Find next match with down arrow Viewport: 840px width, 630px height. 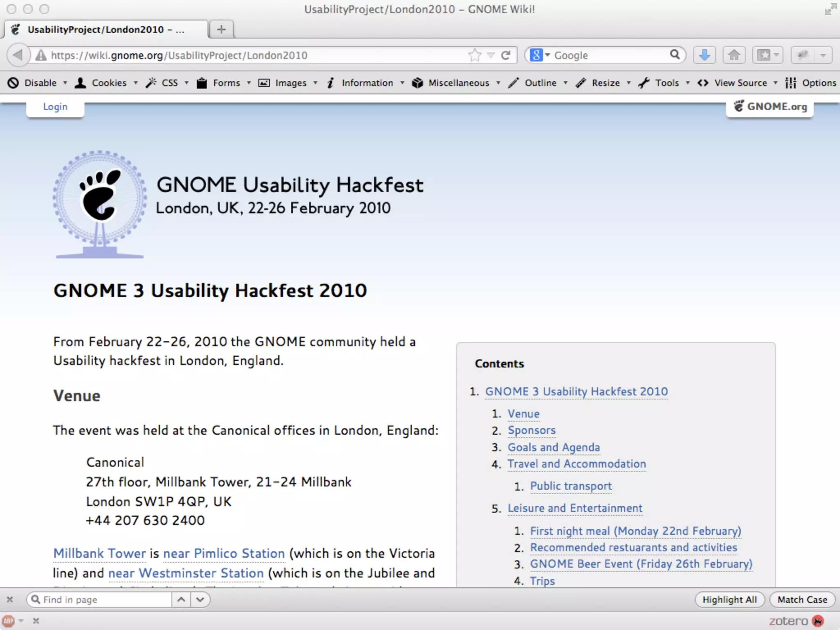(x=200, y=600)
